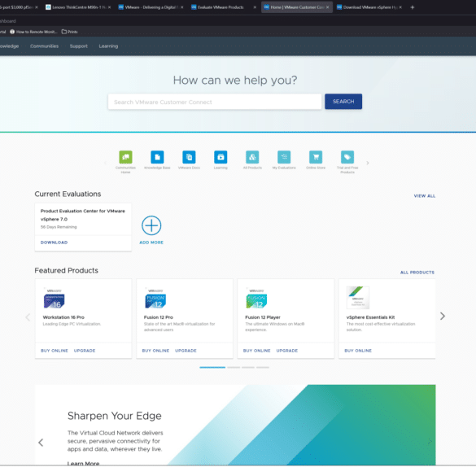Open the Learning menu in navigation bar
The image size is (476, 476).
click(x=108, y=46)
